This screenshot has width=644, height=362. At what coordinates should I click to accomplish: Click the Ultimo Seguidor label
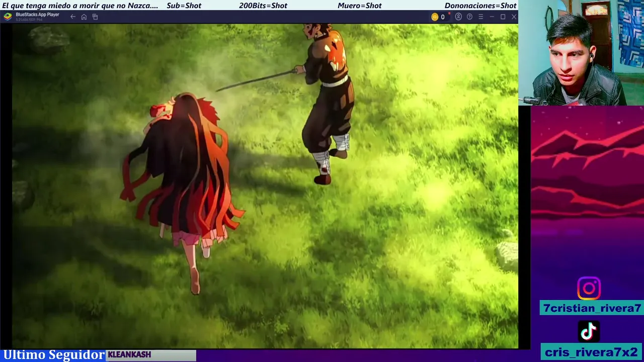pyautogui.click(x=53, y=355)
